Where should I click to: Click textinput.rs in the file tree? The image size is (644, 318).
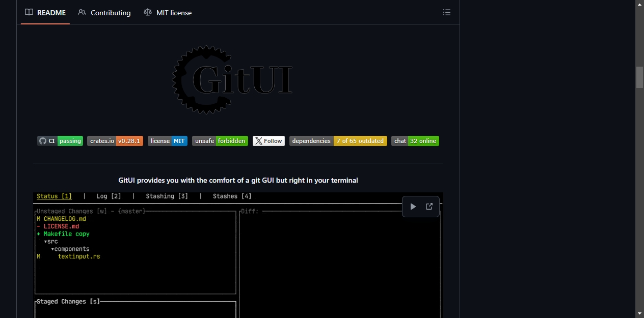[x=79, y=257]
